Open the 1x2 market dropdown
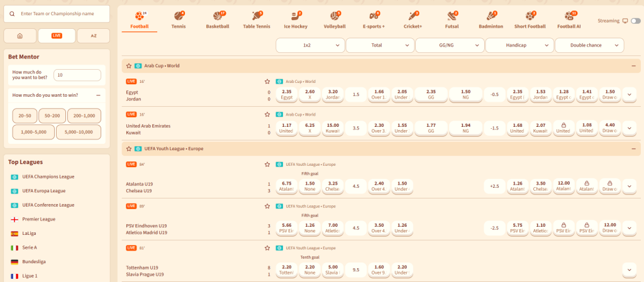644x282 pixels. click(x=310, y=45)
